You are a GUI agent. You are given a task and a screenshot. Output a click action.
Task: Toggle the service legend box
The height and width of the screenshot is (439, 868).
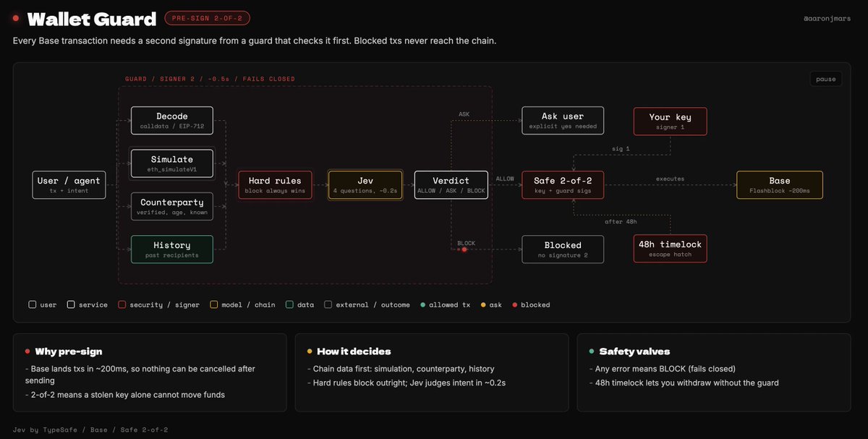tap(71, 305)
